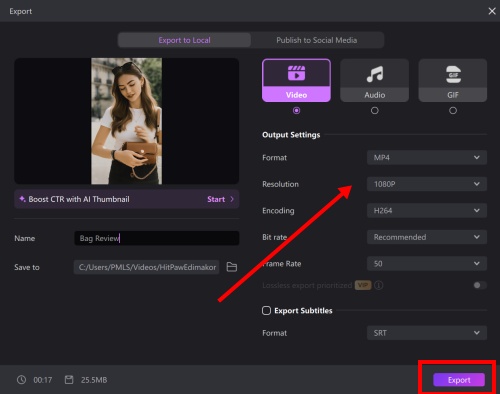This screenshot has width=500, height=394.
Task: Open the H264 encoding dropdown
Action: (427, 211)
